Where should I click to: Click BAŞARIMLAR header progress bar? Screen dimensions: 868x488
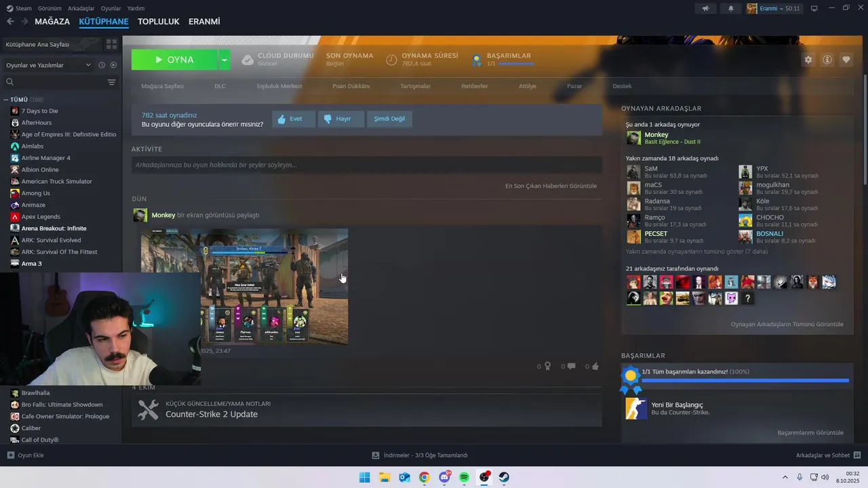[x=516, y=64]
